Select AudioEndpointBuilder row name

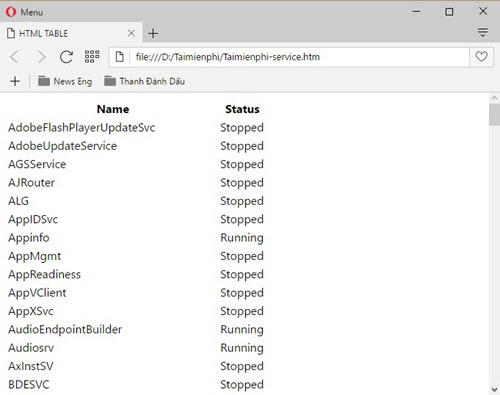[65, 330]
